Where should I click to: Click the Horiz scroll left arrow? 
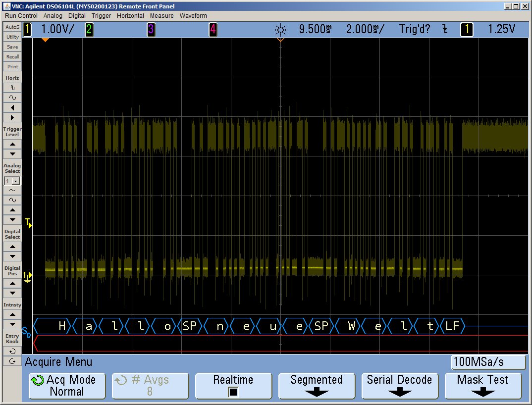tap(12, 107)
